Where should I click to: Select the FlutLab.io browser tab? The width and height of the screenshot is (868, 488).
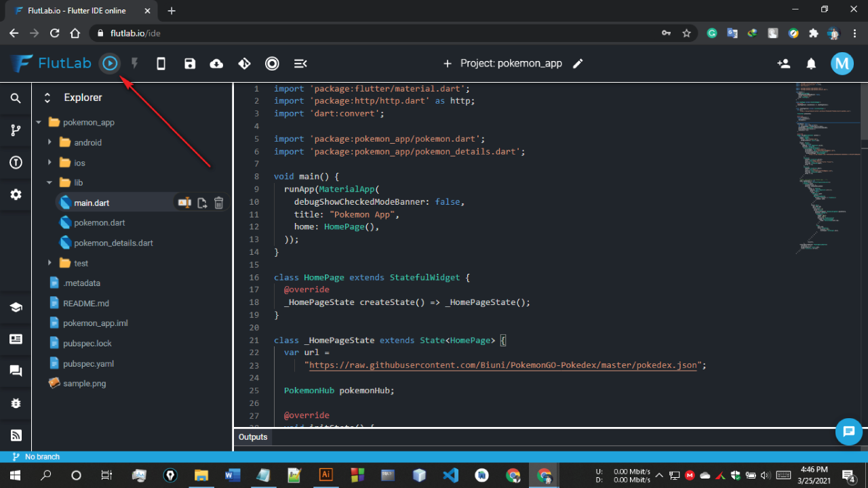pos(75,10)
